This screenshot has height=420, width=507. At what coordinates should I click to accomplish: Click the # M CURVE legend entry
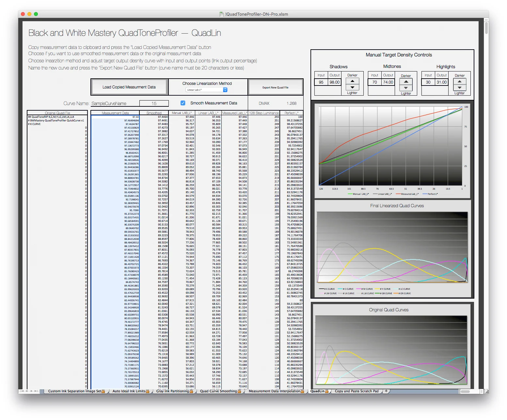click(x=365, y=289)
